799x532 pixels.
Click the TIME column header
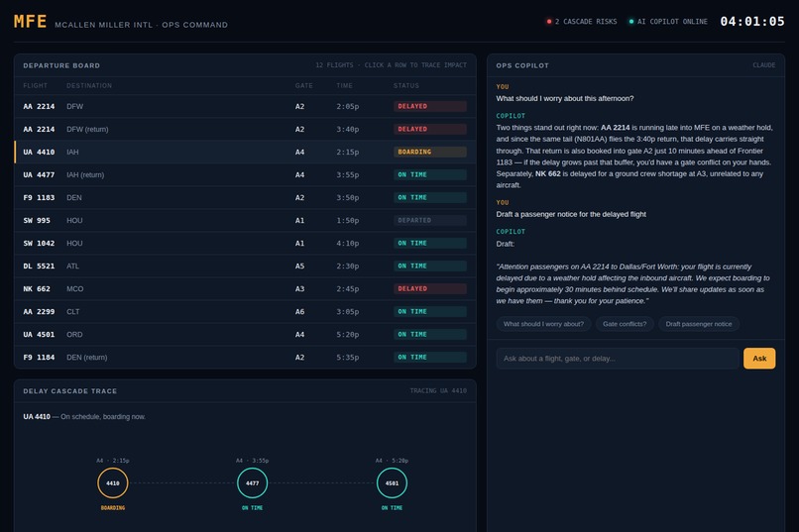click(x=344, y=85)
